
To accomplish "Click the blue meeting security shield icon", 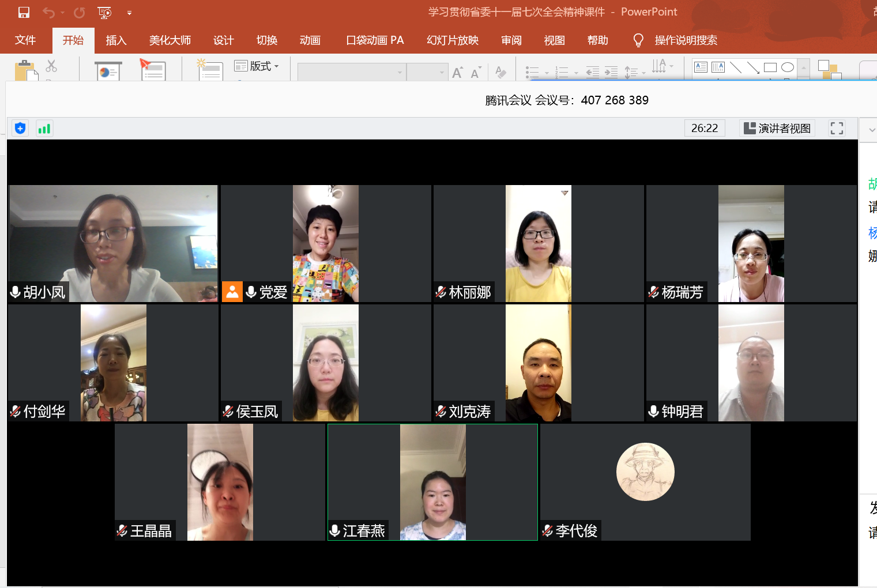I will (20, 128).
